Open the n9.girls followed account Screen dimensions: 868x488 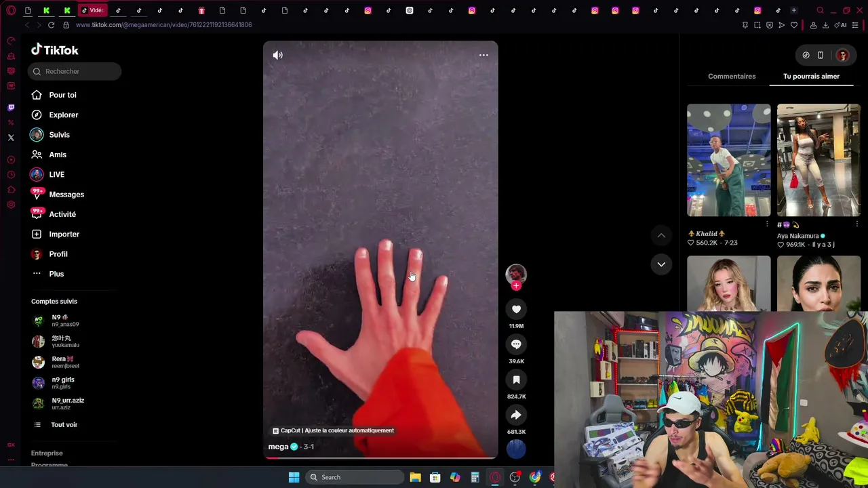[x=53, y=383]
